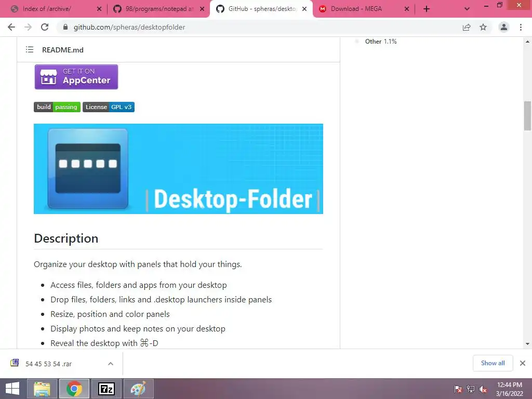Click the muted volume tray icon

[x=483, y=389]
